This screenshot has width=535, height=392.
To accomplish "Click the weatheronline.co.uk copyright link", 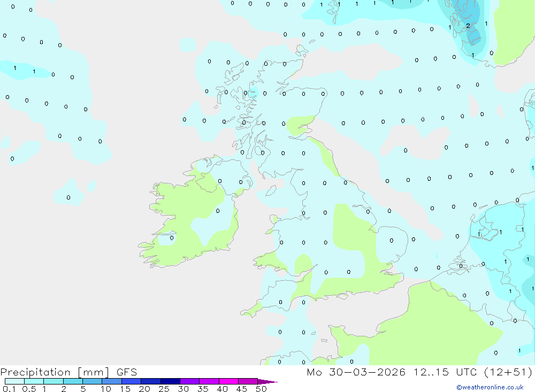I will (x=490, y=387).
